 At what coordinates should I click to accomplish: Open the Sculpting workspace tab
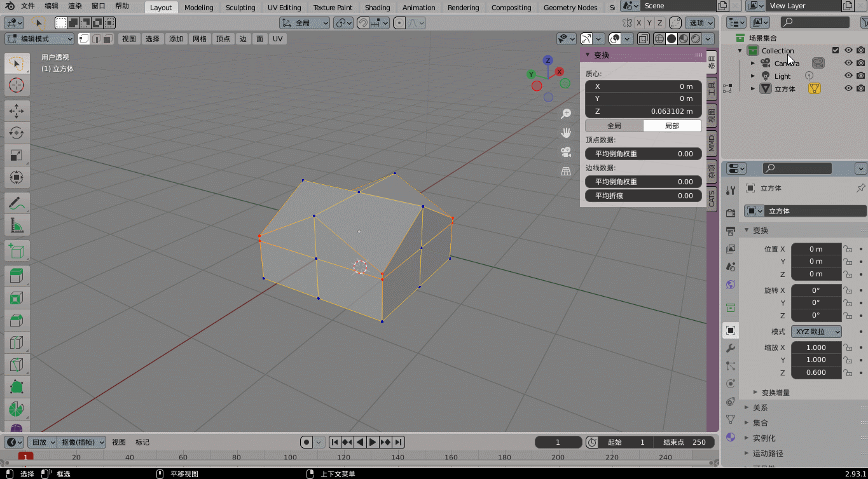click(x=240, y=8)
